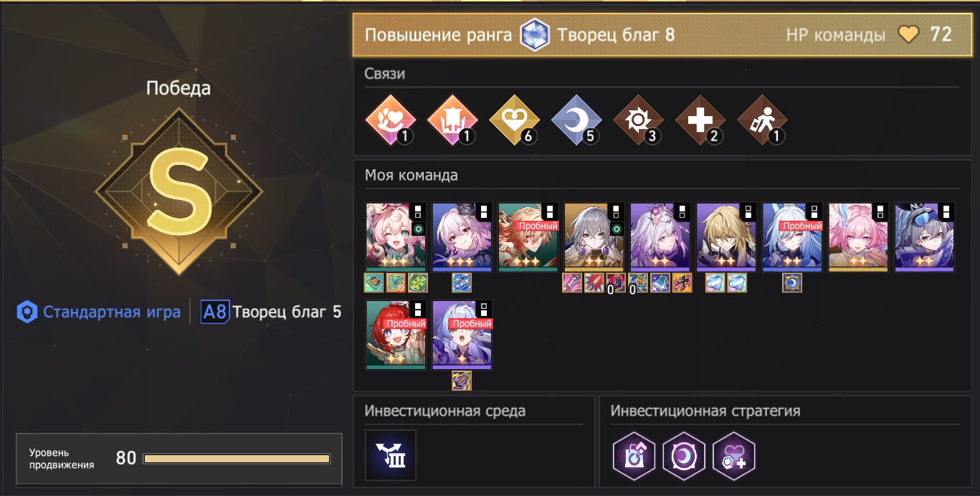Click the Уровень продвижения progress bar
The width and height of the screenshot is (980, 496).
237,459
